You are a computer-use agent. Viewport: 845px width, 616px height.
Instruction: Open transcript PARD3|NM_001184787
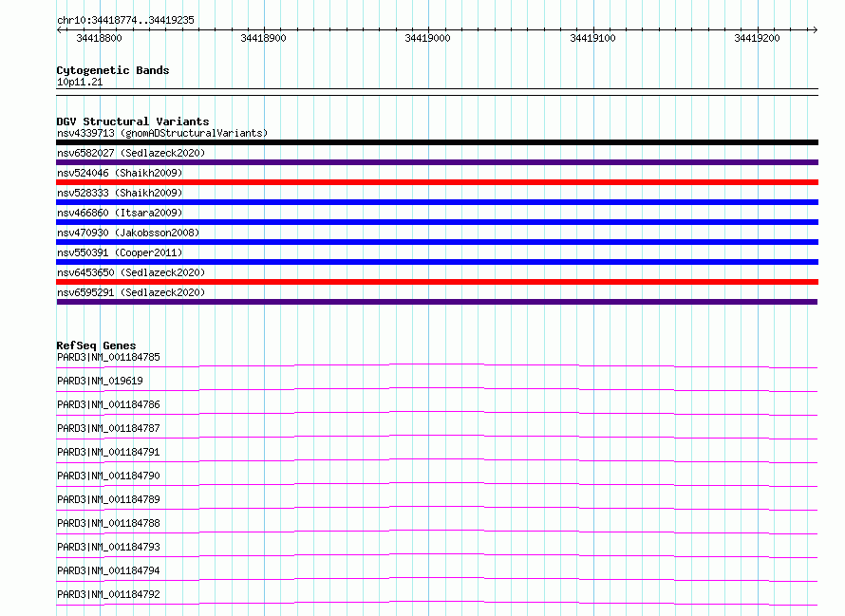(108, 428)
